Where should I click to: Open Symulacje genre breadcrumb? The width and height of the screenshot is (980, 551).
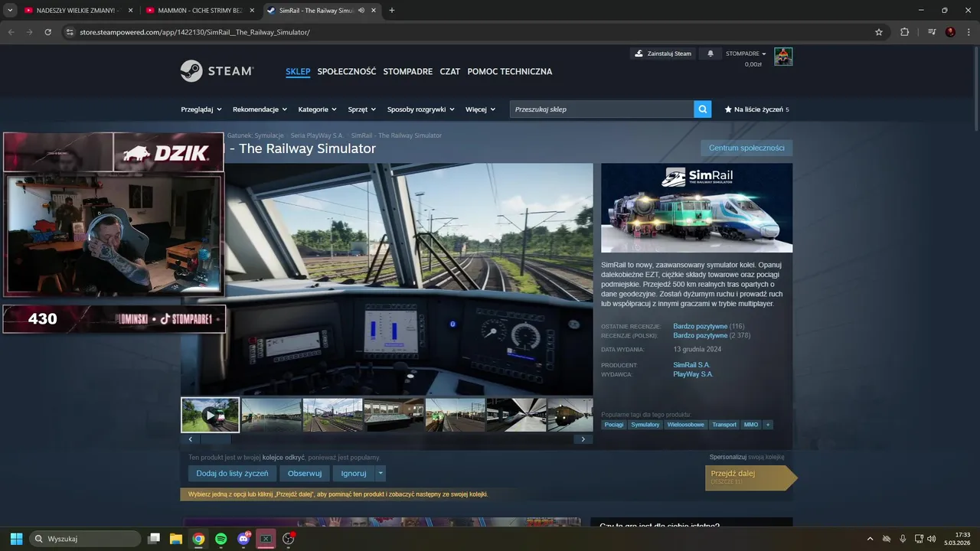pyautogui.click(x=269, y=135)
